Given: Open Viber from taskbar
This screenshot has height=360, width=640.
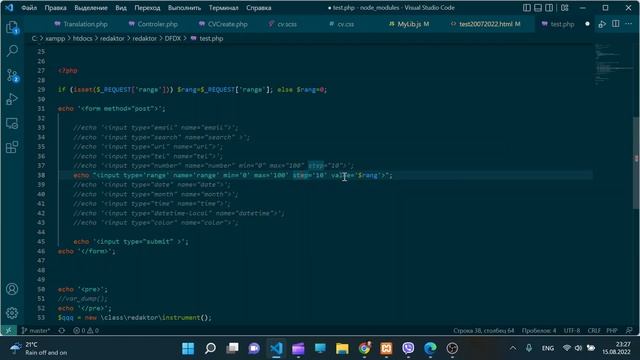Looking at the screenshot, I should point(408,348).
